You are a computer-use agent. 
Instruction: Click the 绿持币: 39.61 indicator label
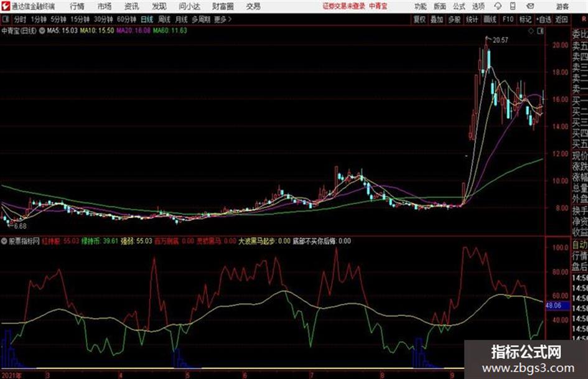click(x=100, y=241)
